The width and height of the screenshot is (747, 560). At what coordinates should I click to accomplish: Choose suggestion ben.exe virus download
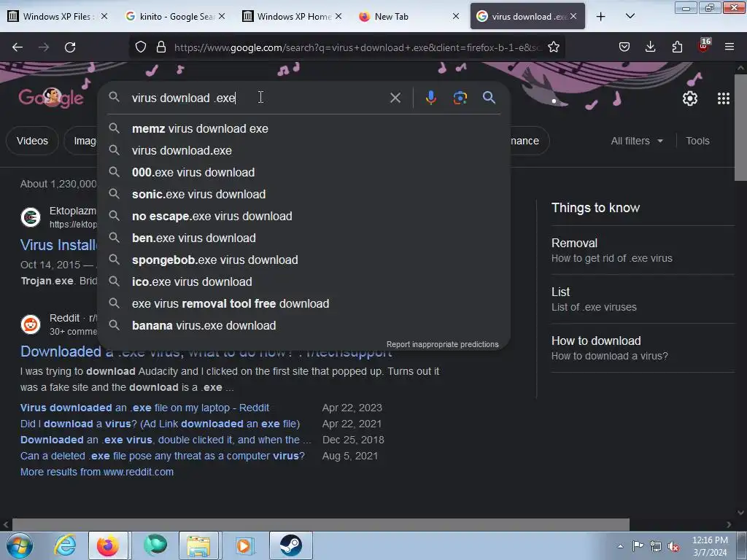[x=303, y=238]
